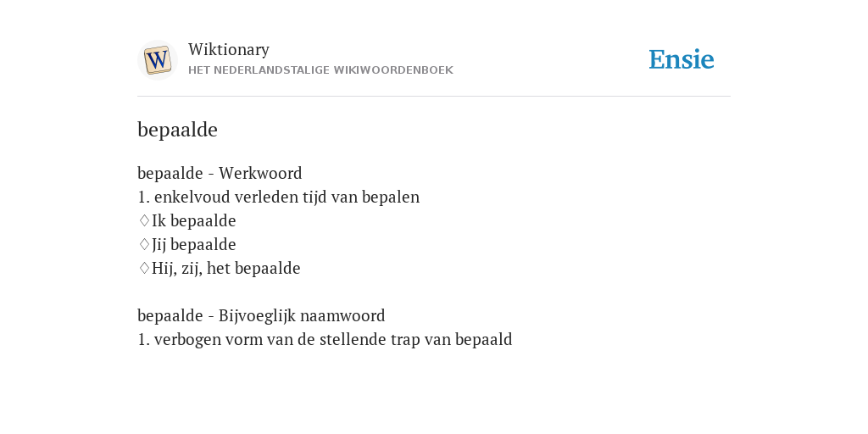Click the diamond bullet before 'Jij bepaalde'
This screenshot has height=434, width=868.
(144, 245)
